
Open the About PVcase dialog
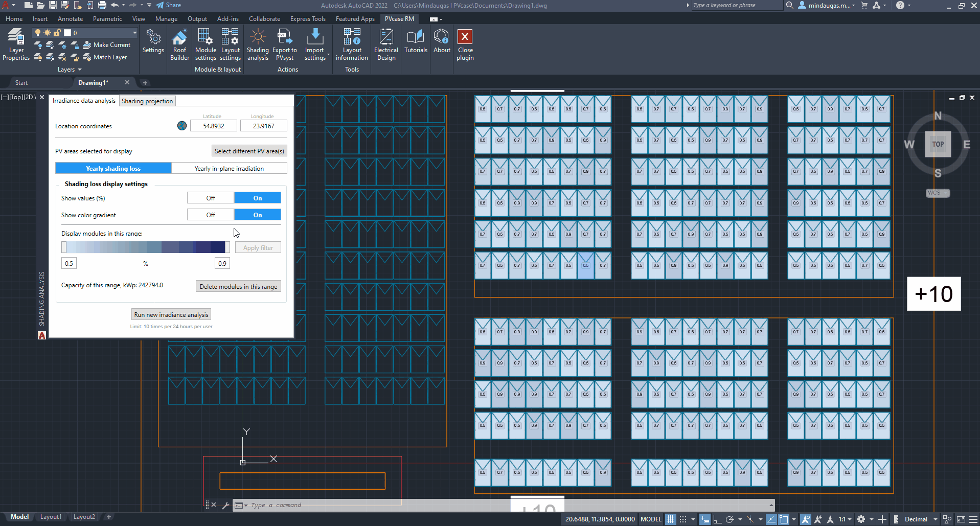pyautogui.click(x=442, y=41)
